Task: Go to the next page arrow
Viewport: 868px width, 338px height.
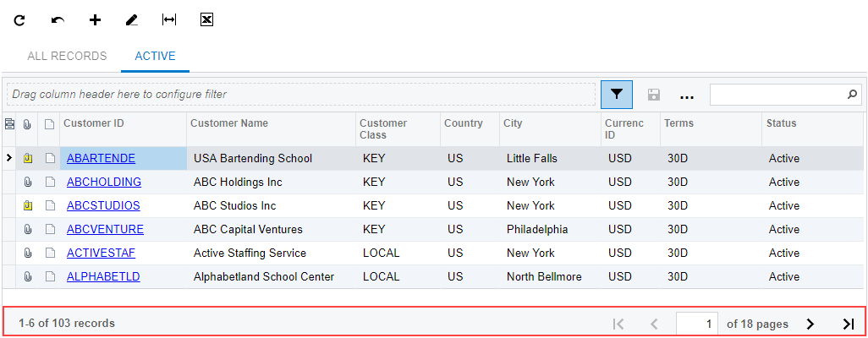Action: tap(810, 324)
